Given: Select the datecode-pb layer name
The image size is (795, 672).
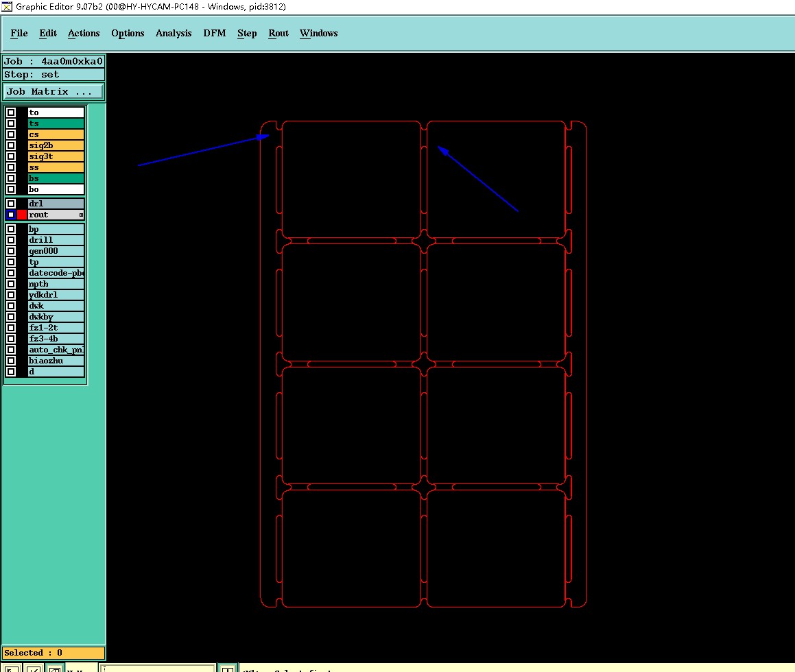Looking at the screenshot, I should pyautogui.click(x=56, y=273).
